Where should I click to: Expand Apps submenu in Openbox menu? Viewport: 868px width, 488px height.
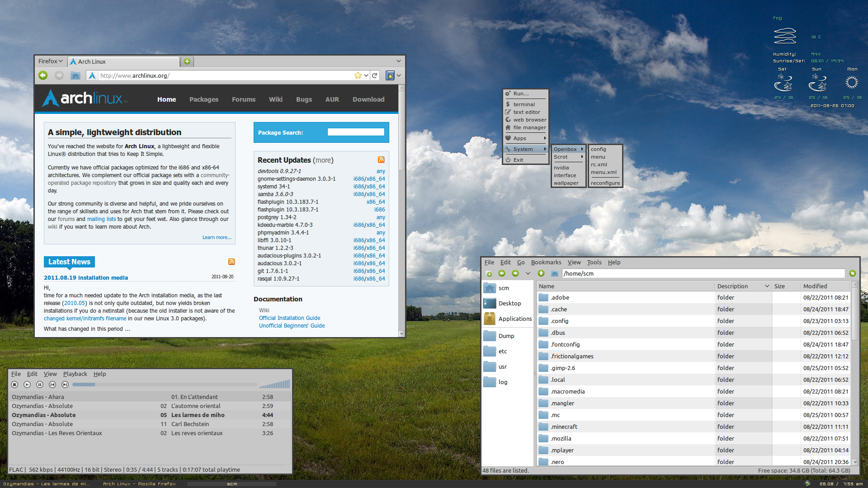pos(525,138)
